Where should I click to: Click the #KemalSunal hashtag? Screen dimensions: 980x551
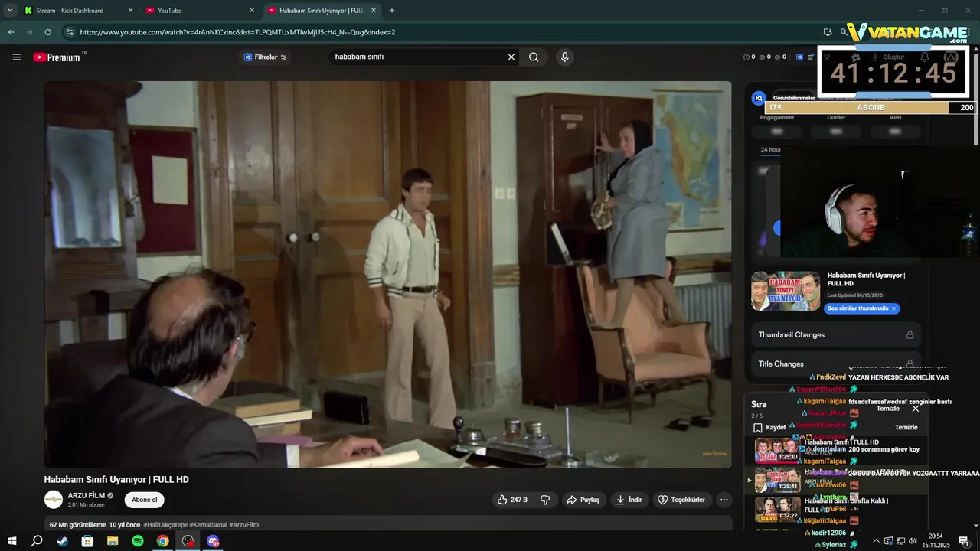pyautogui.click(x=208, y=525)
